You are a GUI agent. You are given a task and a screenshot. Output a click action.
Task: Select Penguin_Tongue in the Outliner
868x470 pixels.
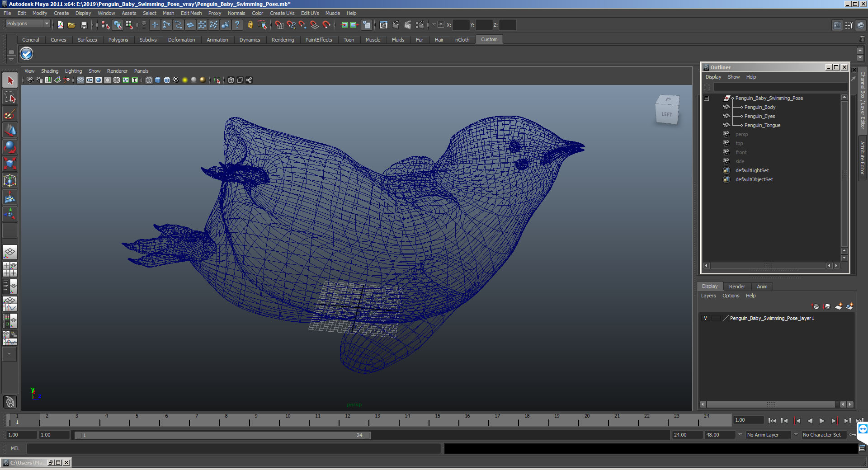tap(762, 125)
